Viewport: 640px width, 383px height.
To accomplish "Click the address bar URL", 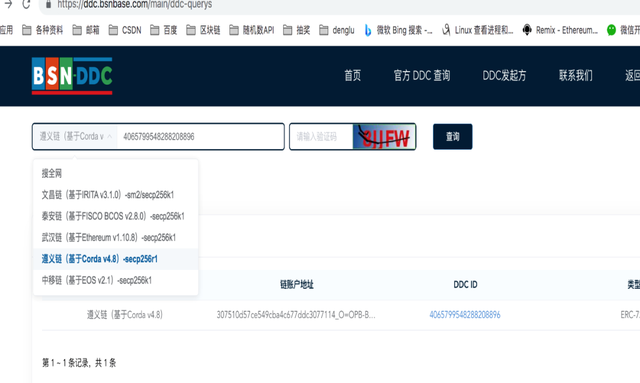I will [x=134, y=4].
